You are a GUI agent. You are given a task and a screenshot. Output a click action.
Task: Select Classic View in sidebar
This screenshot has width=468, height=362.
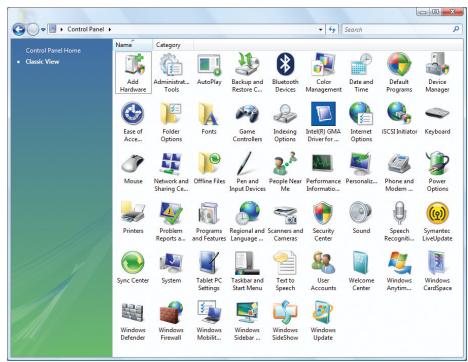tap(42, 62)
